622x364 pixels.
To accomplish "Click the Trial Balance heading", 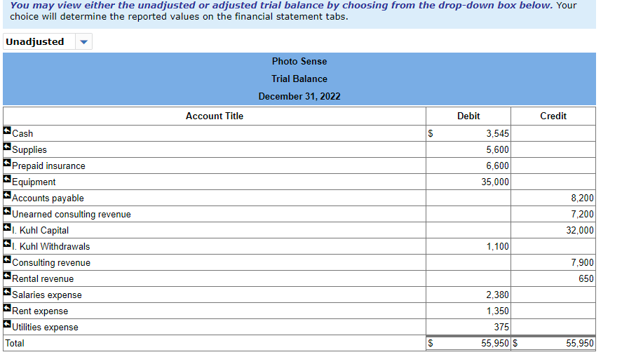I will pos(299,79).
